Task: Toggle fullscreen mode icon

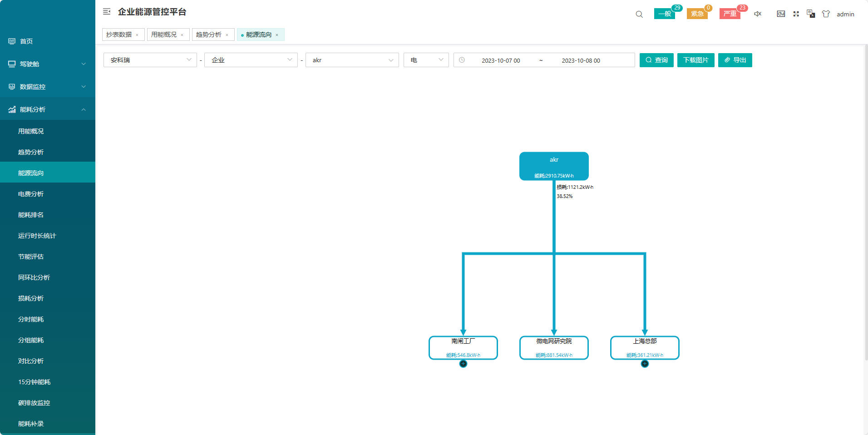Action: (x=796, y=14)
